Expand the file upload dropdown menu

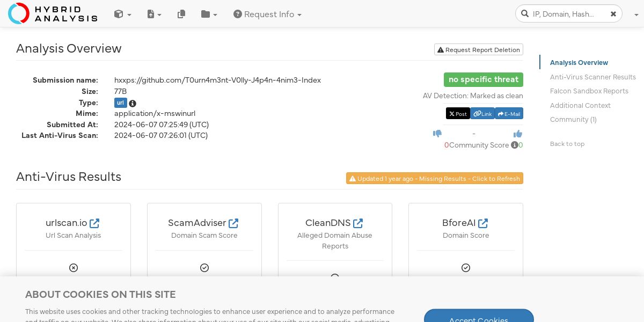[x=155, y=14]
